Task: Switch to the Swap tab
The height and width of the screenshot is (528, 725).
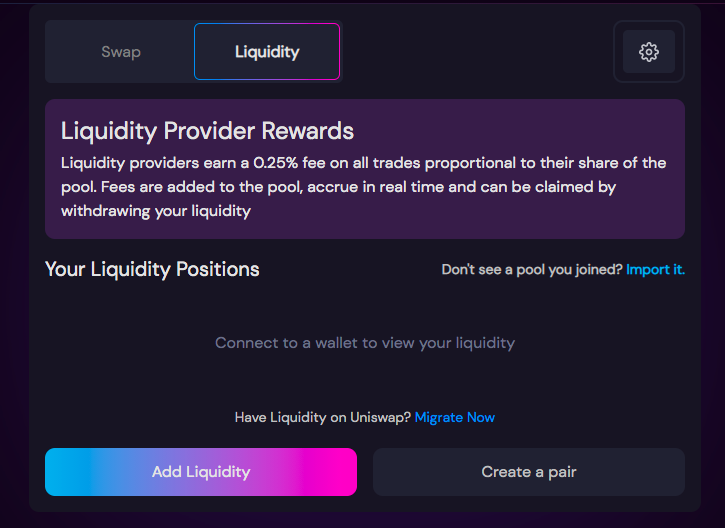Action: [x=121, y=52]
